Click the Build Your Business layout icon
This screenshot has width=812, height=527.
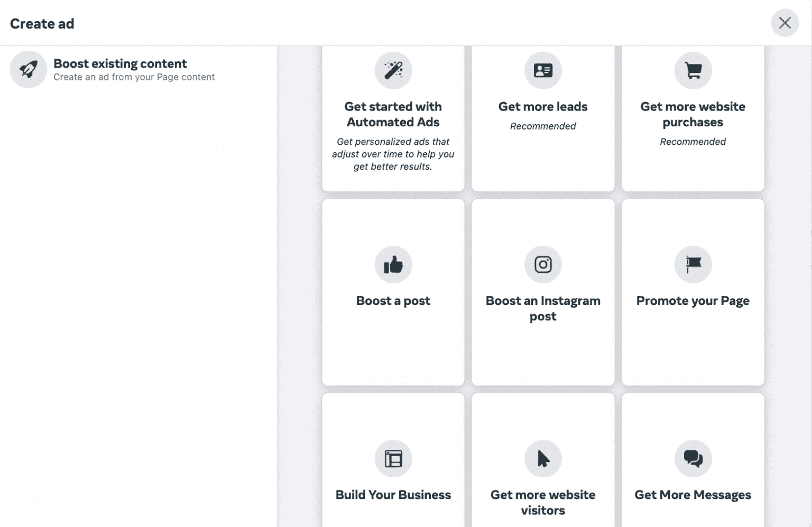click(x=393, y=458)
